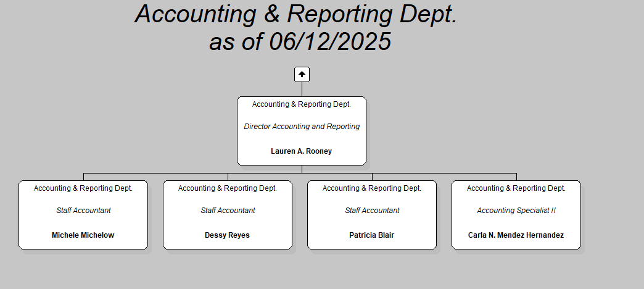This screenshot has width=644, height=289.
Task: Select Michele Michelow name
Action: pyautogui.click(x=83, y=235)
